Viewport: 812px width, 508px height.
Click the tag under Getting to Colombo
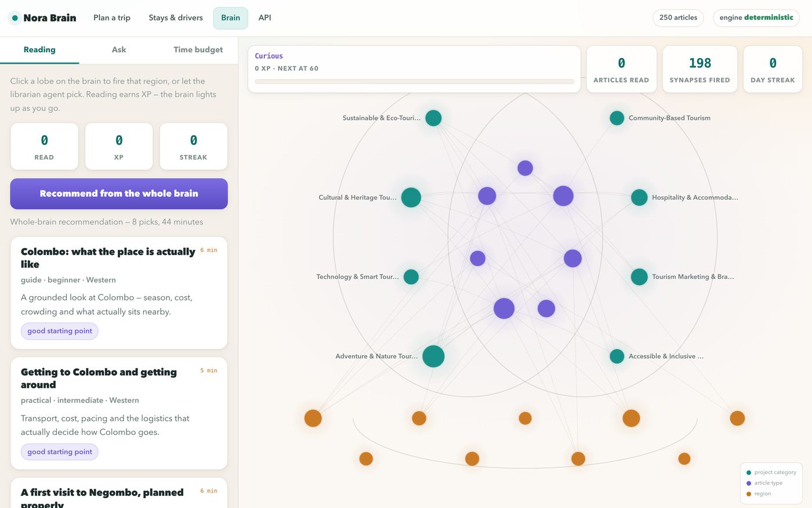[x=60, y=452]
